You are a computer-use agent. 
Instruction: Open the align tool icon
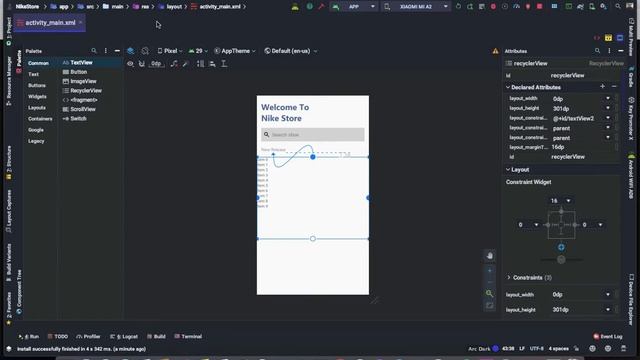[x=212, y=64]
